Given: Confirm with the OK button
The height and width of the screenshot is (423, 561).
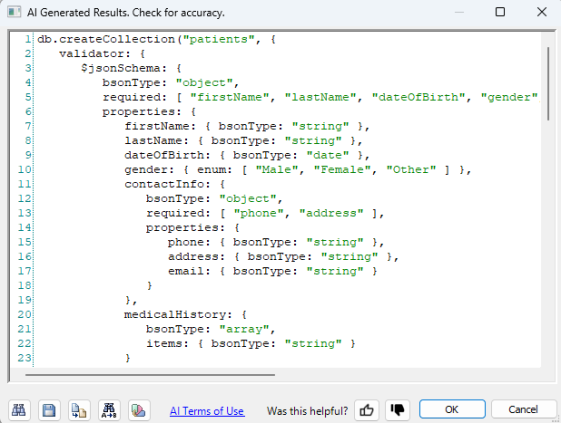Looking at the screenshot, I should (x=452, y=409).
